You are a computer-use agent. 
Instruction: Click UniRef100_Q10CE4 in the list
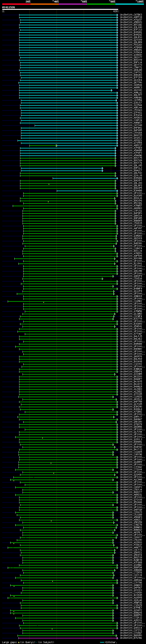tap(131, 80)
